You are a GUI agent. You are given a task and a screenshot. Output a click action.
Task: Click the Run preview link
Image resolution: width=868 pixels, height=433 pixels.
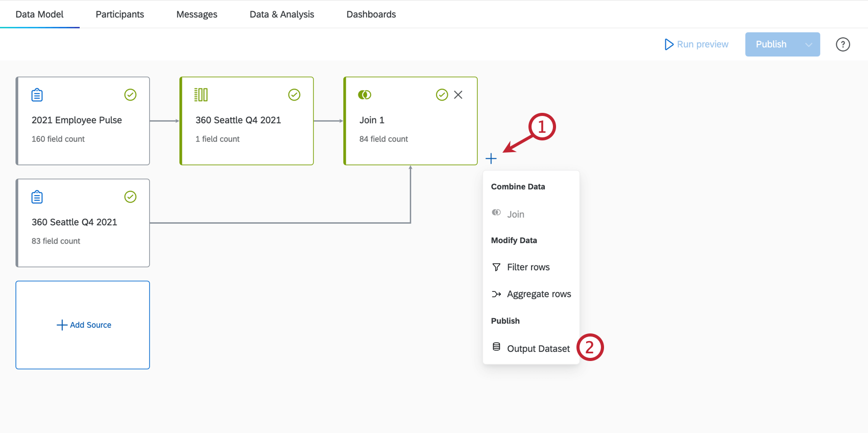point(696,44)
